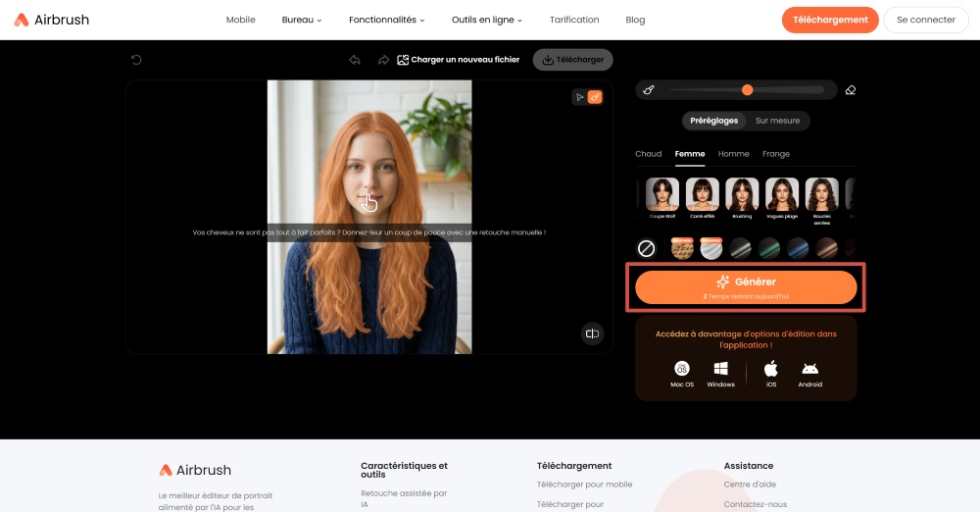Image resolution: width=980 pixels, height=512 pixels.
Task: Pick the leopard pattern hair color swatch
Action: coord(682,248)
